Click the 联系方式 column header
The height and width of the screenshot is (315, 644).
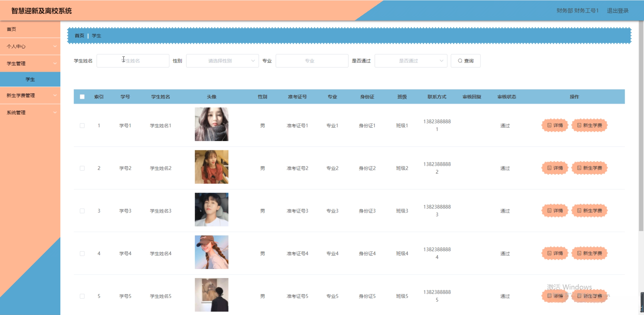tap(437, 97)
